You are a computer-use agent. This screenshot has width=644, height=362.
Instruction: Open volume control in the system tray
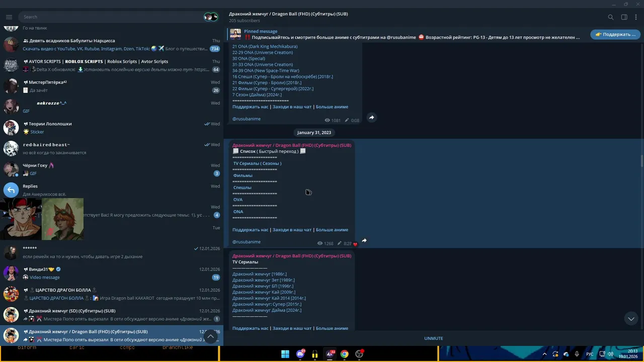610,354
